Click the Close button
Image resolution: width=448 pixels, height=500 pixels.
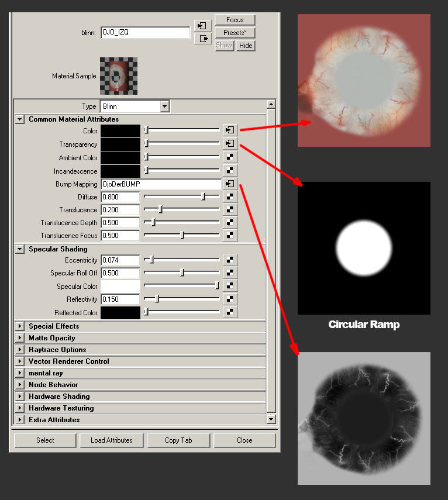[244, 440]
